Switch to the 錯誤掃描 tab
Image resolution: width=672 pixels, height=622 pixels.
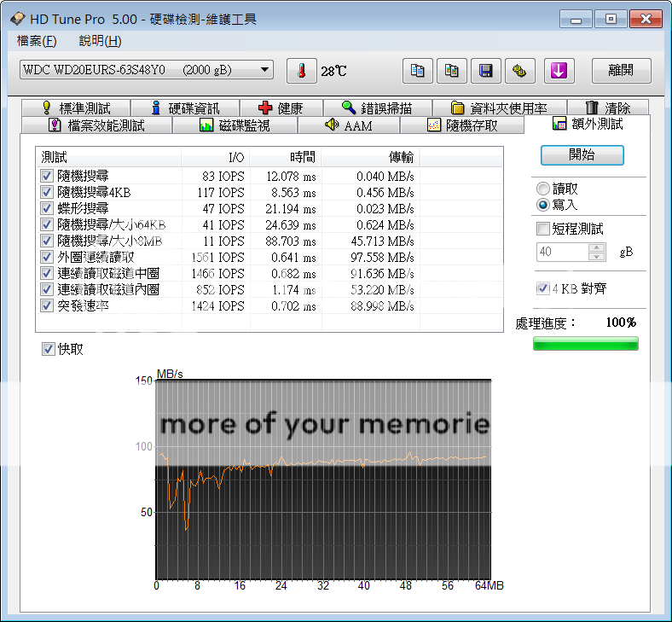click(x=376, y=108)
